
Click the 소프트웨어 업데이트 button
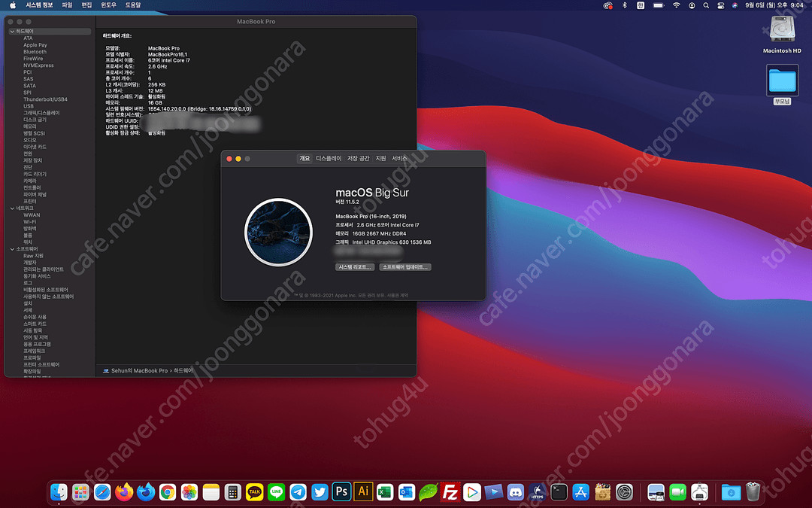[x=405, y=267]
